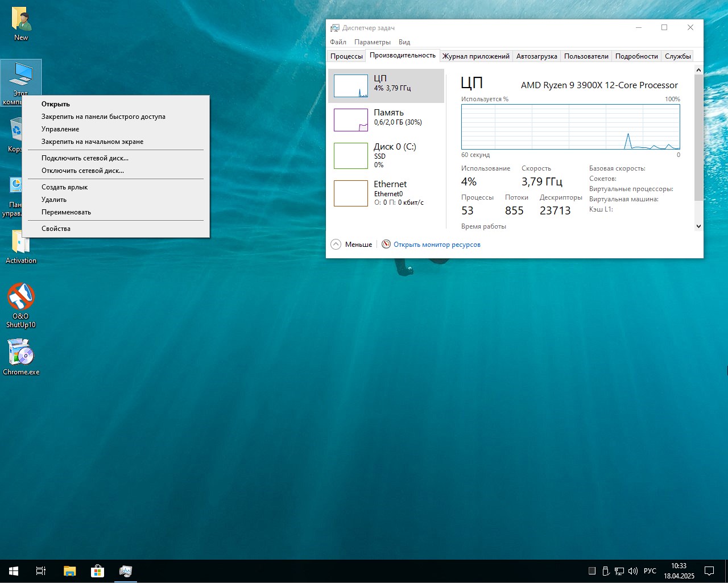Click the O&O ShutUp10 desktop icon

tap(21, 297)
